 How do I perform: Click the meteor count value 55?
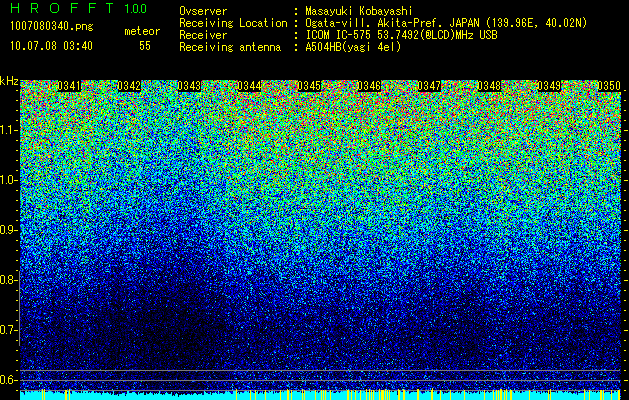(145, 46)
